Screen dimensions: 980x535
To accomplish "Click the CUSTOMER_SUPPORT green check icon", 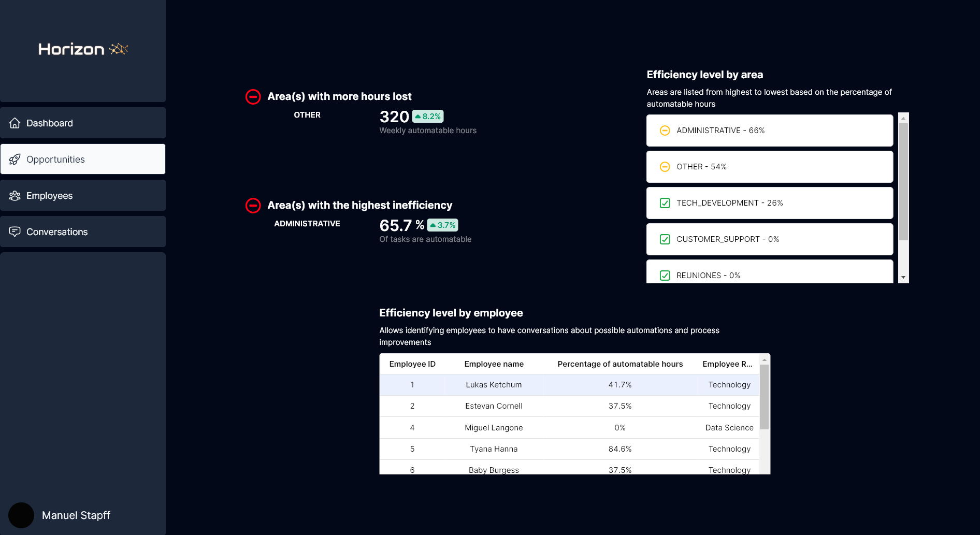I will pos(665,239).
